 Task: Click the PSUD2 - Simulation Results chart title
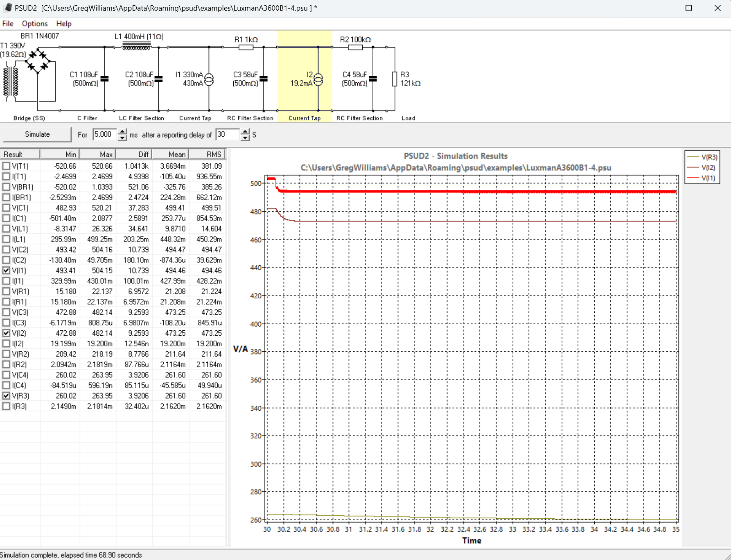click(456, 156)
